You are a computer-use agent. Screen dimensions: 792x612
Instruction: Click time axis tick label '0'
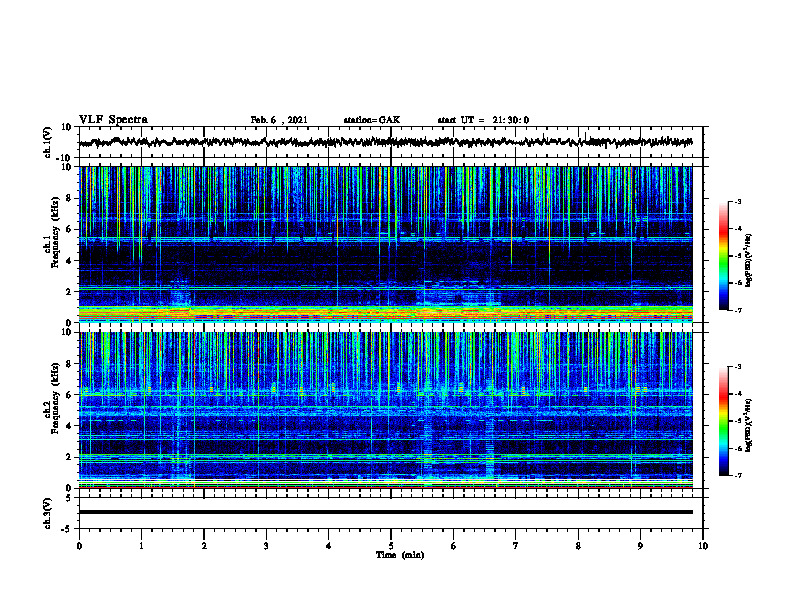click(79, 546)
